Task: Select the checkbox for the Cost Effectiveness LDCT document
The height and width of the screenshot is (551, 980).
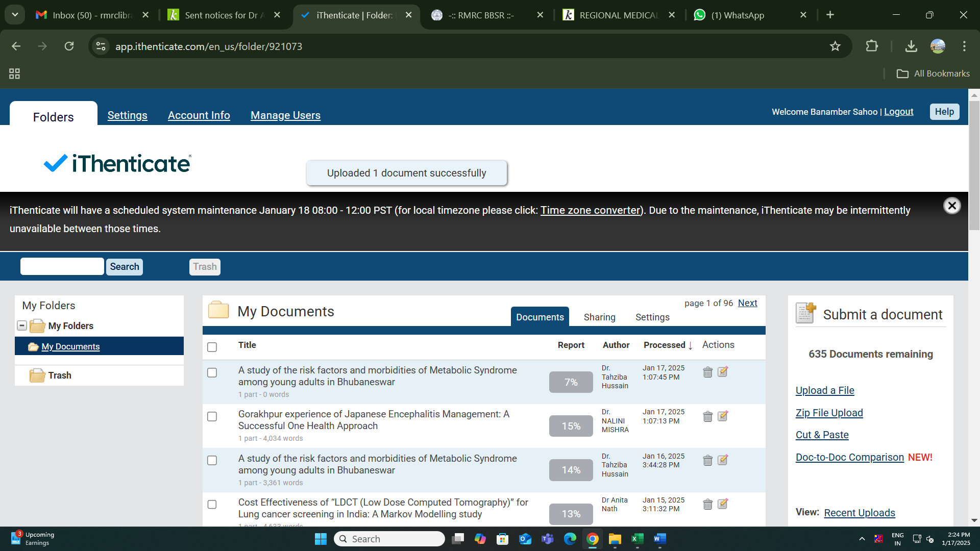Action: (x=212, y=504)
